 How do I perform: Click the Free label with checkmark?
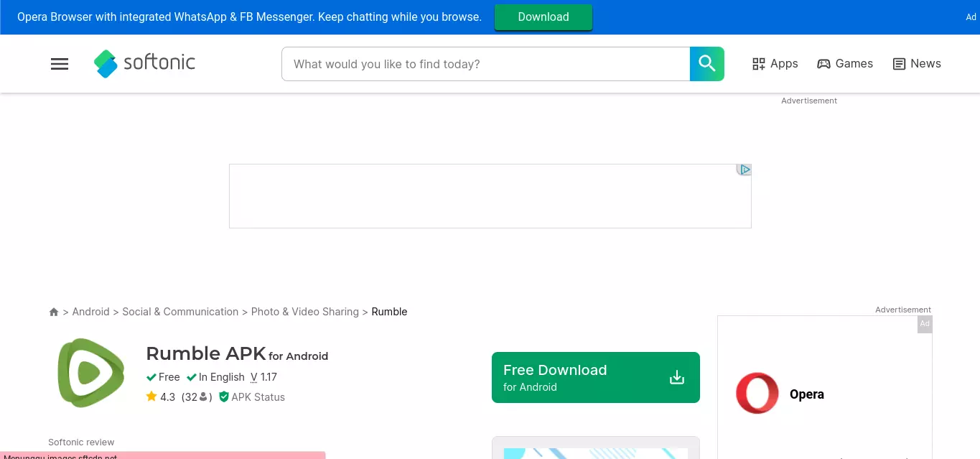[x=163, y=377]
